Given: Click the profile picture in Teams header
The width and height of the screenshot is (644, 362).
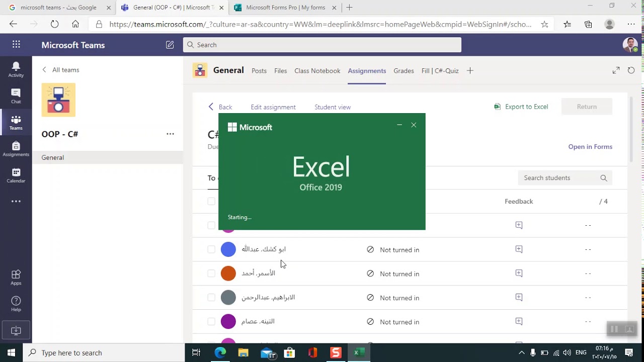Looking at the screenshot, I should (x=630, y=45).
